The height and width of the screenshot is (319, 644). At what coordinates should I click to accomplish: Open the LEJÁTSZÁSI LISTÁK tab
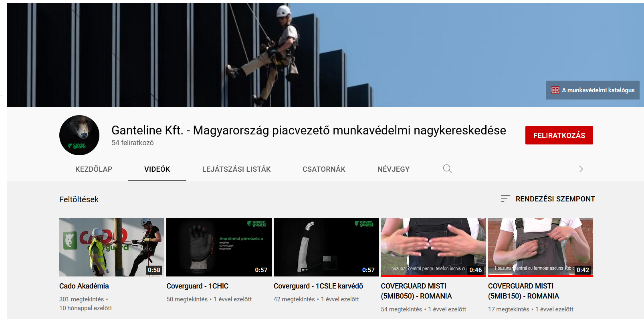pos(236,169)
